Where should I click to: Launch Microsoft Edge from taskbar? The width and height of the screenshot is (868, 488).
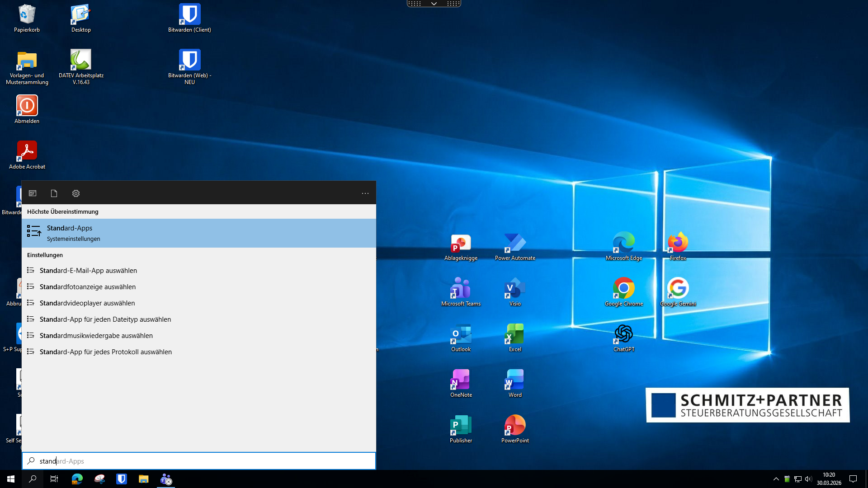(77, 479)
